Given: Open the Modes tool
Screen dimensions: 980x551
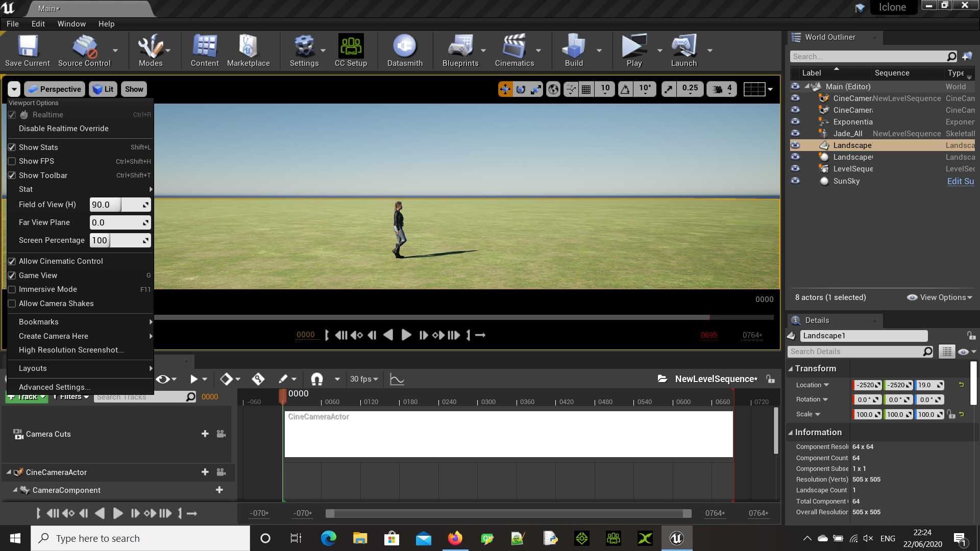Looking at the screenshot, I should point(151,51).
